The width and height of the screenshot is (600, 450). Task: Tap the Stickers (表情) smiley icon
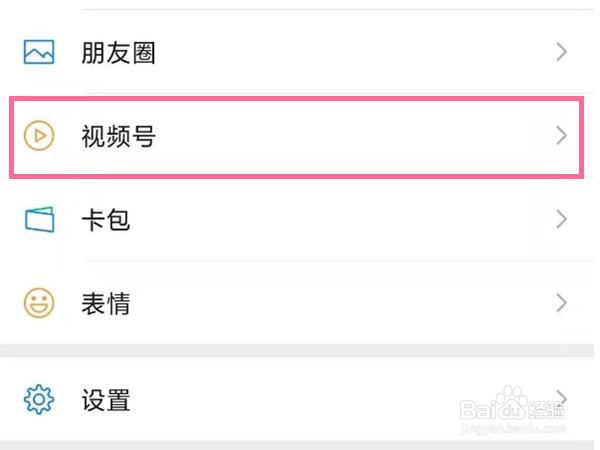click(x=39, y=303)
